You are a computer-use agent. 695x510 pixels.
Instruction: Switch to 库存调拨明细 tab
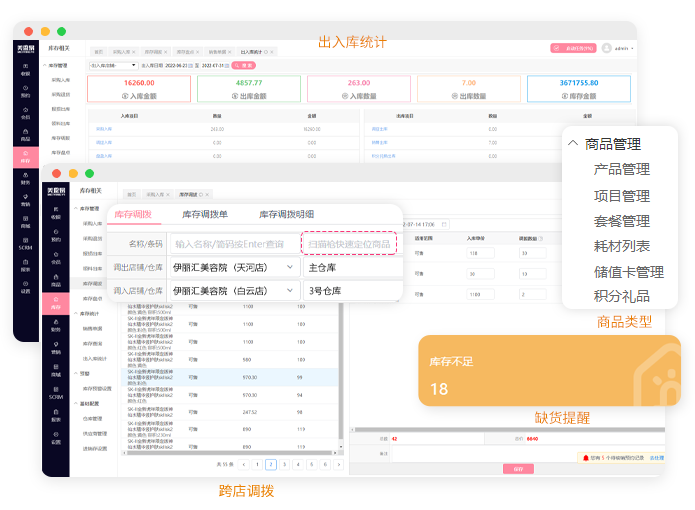click(286, 214)
